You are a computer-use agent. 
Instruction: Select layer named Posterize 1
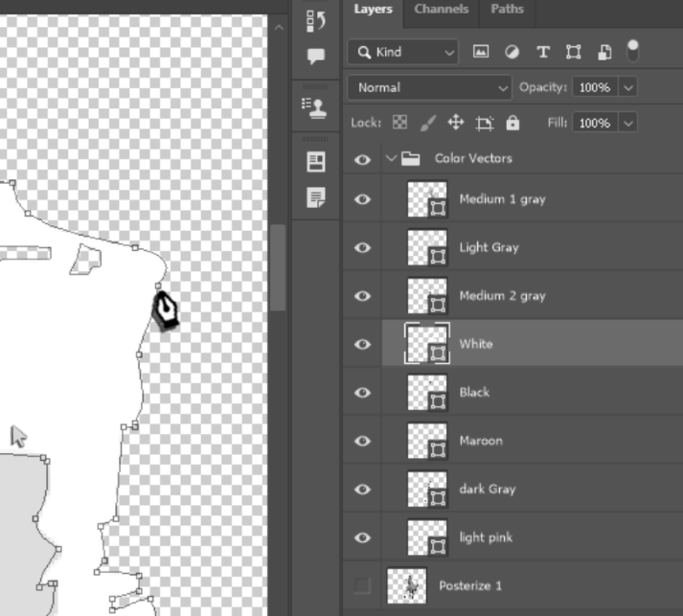click(470, 586)
